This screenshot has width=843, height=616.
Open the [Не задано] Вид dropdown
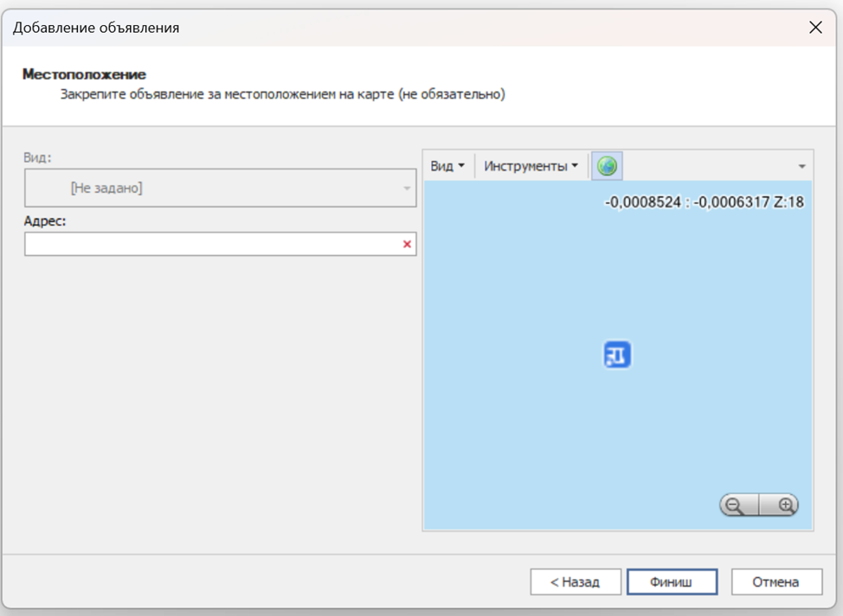(x=220, y=188)
